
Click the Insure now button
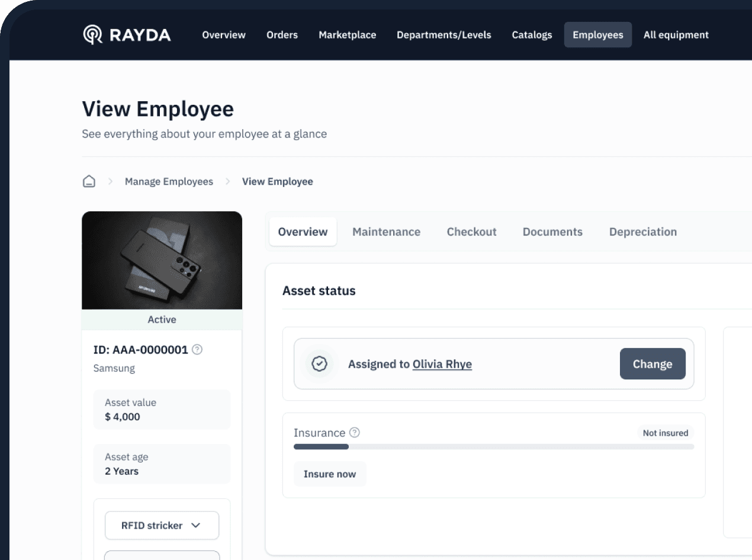(330, 474)
